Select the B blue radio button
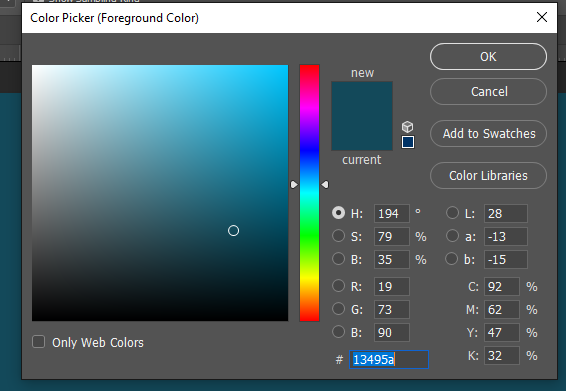This screenshot has height=391, width=566. click(338, 332)
